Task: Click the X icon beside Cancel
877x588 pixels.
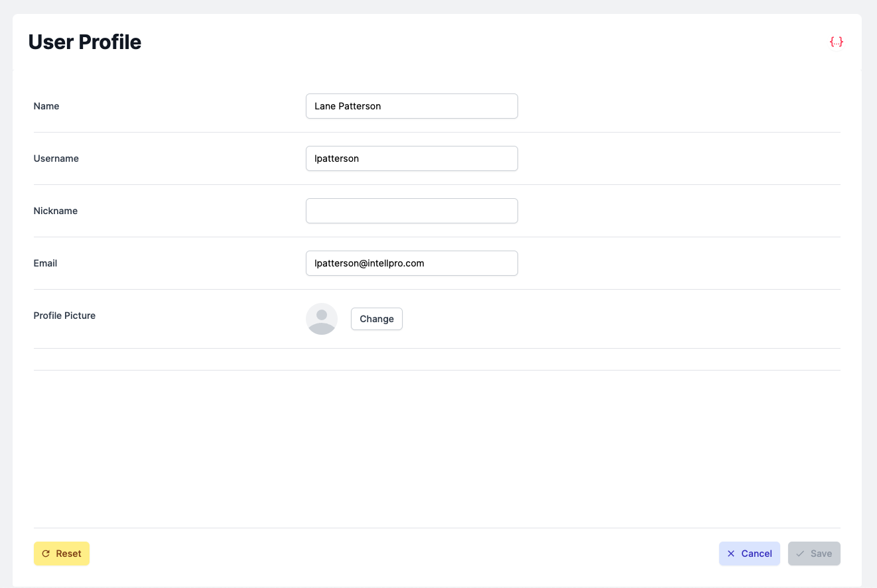Action: click(731, 554)
